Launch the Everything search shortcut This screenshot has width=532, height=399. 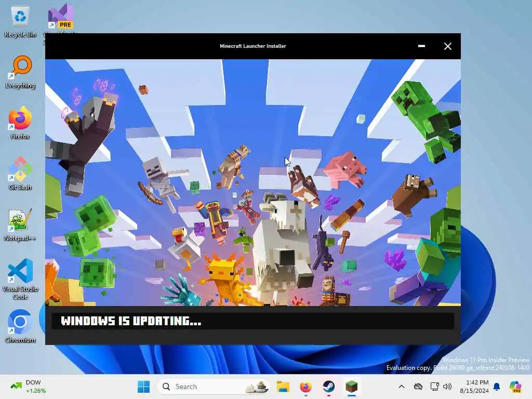20,72
